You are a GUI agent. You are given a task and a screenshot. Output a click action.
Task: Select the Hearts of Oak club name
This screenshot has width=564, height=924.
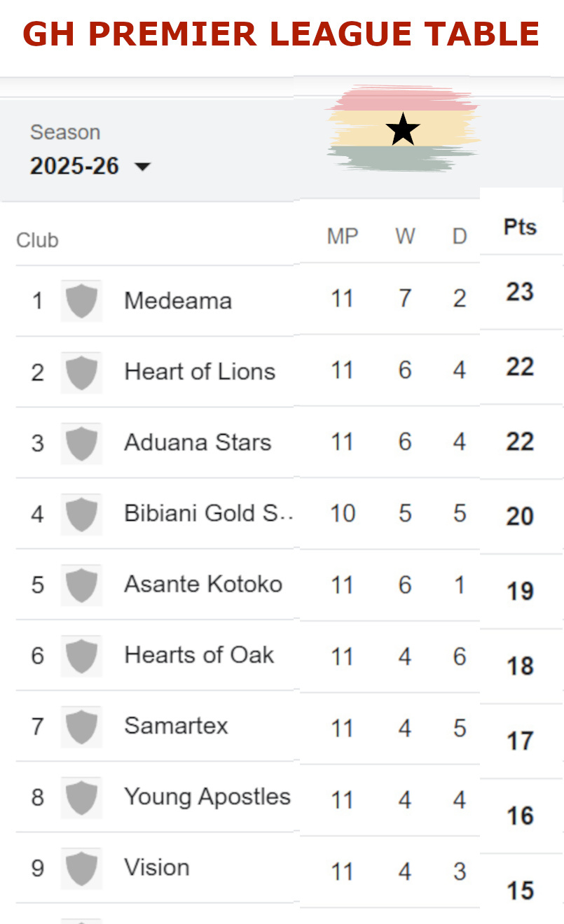point(199,655)
